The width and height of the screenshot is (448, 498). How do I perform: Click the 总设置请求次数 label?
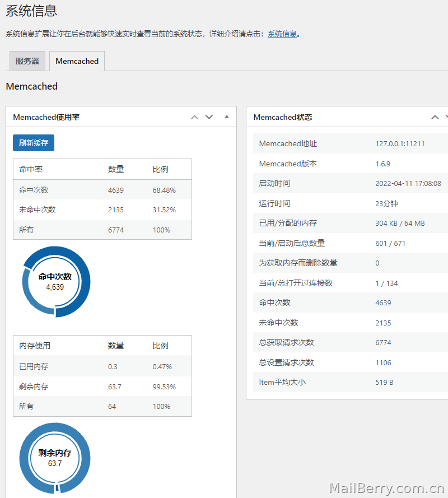286,362
